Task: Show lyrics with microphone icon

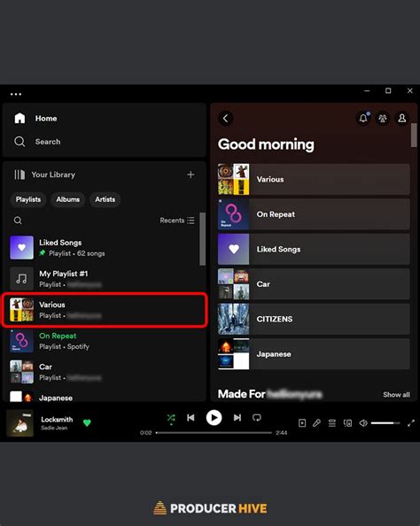Action: 316,423
